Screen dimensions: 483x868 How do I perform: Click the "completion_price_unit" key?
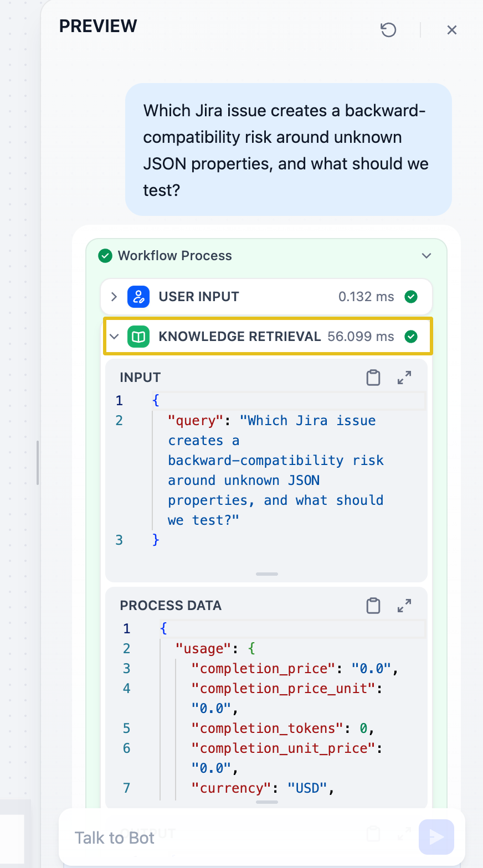coord(284,689)
